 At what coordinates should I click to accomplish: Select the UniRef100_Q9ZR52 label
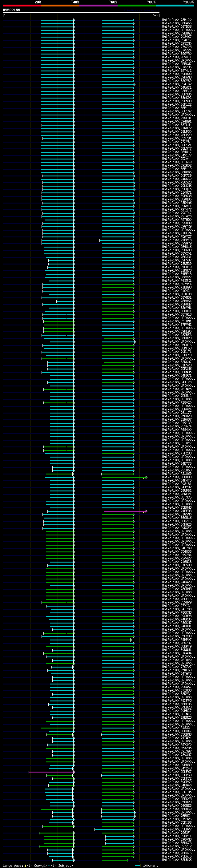(177, 165)
